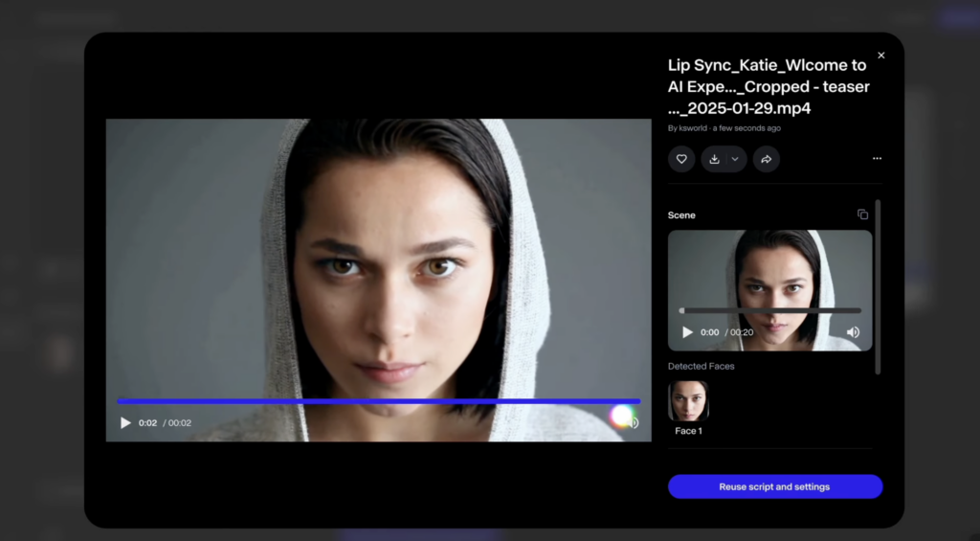Download the lip sync video file
The image size is (980, 541).
(714, 159)
